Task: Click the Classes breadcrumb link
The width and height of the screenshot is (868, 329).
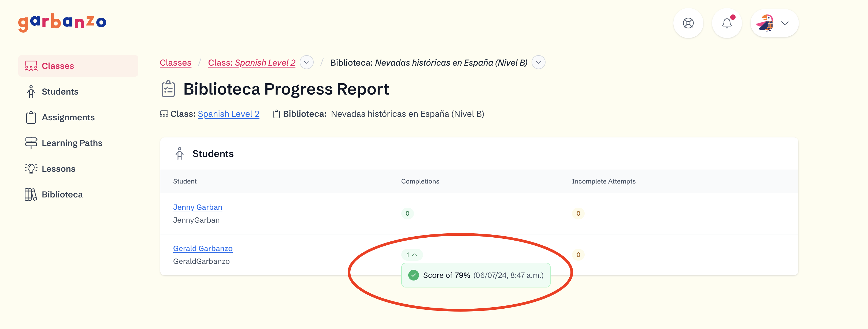Action: click(175, 63)
